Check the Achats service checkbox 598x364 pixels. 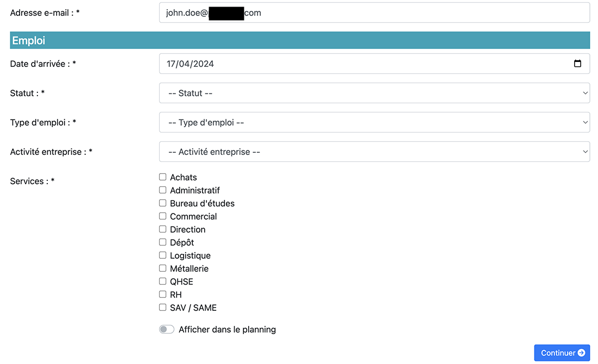click(163, 177)
